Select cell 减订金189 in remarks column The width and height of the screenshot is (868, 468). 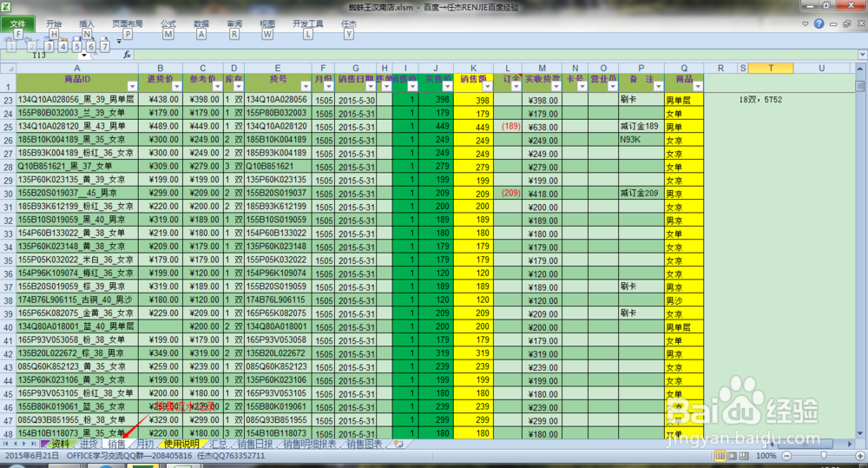(641, 126)
